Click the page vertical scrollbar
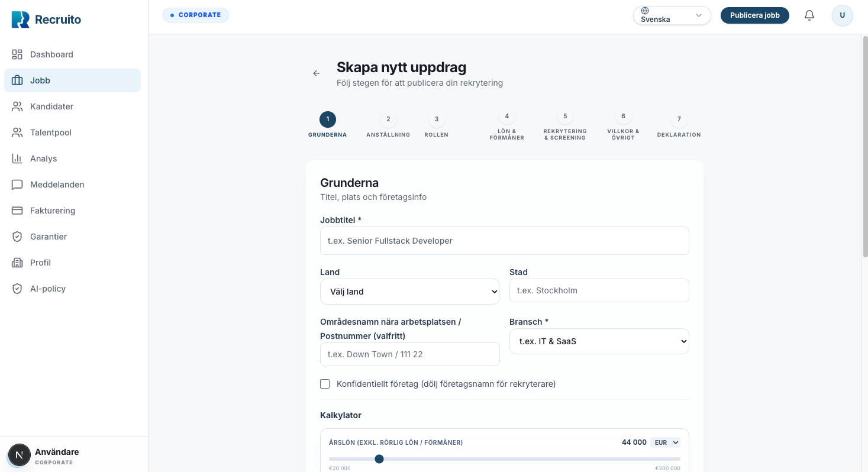This screenshot has height=472, width=868. click(864, 147)
